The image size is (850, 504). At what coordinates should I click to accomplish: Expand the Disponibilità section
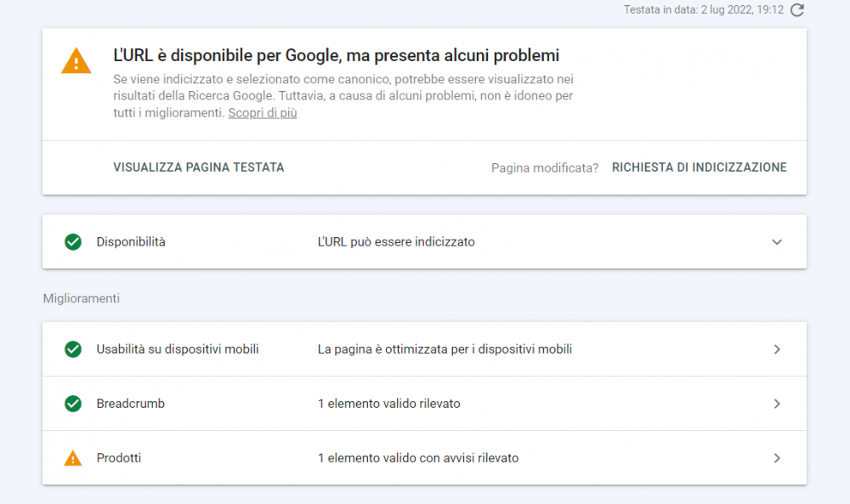click(x=776, y=241)
